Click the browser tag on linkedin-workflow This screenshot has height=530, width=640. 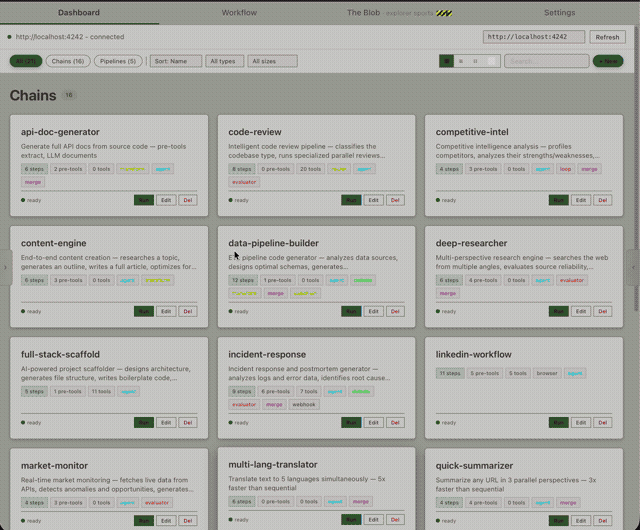pos(547,373)
